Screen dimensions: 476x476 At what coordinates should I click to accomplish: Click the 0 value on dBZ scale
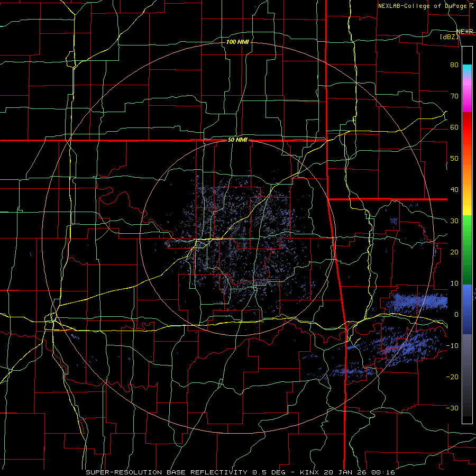456,315
